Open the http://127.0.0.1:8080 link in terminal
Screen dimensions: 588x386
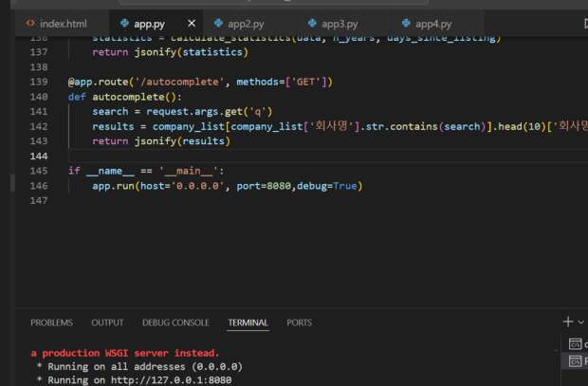pyautogui.click(x=171, y=380)
